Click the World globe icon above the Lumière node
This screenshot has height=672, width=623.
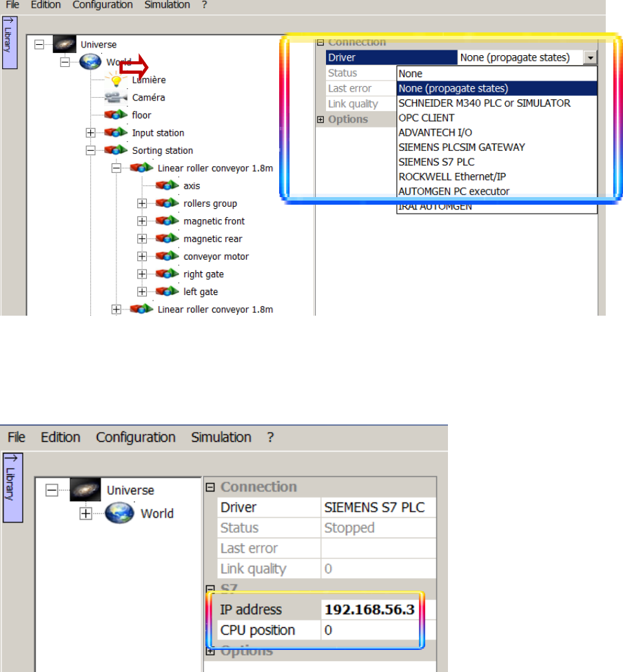[90, 62]
